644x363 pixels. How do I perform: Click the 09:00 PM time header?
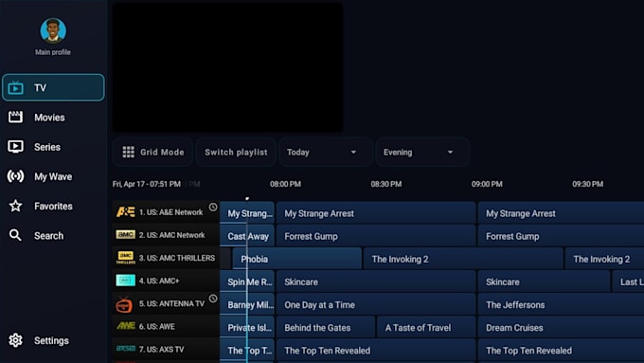click(x=487, y=184)
